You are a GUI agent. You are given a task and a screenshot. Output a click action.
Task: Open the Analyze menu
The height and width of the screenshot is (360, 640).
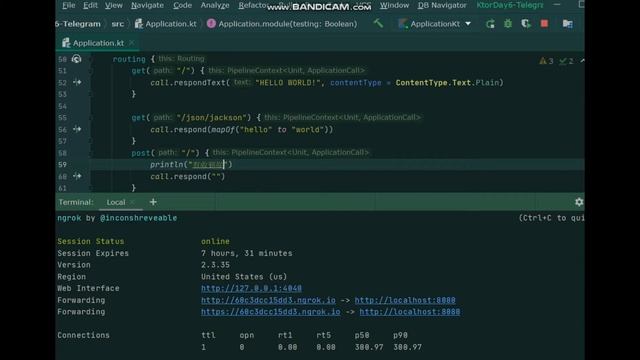pos(215,5)
